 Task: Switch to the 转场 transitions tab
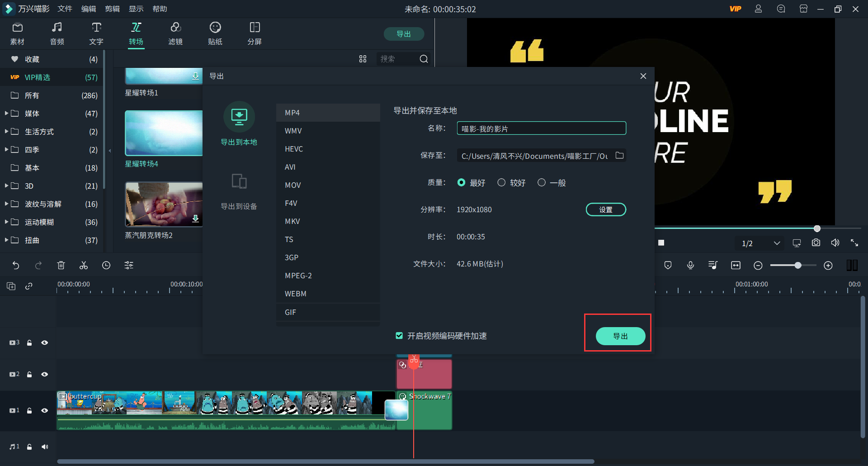point(136,33)
